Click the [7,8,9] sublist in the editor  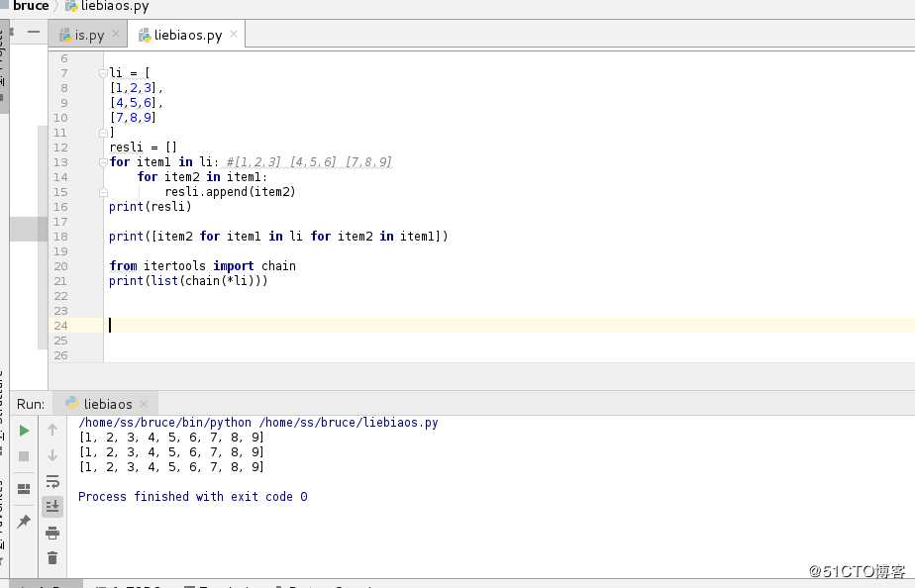(x=133, y=117)
